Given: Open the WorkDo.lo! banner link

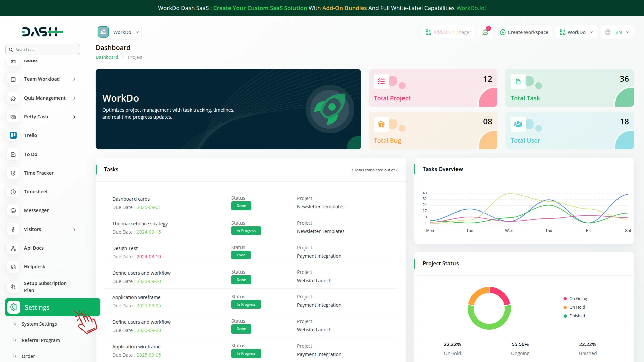Looking at the screenshot, I should pyautogui.click(x=471, y=8).
